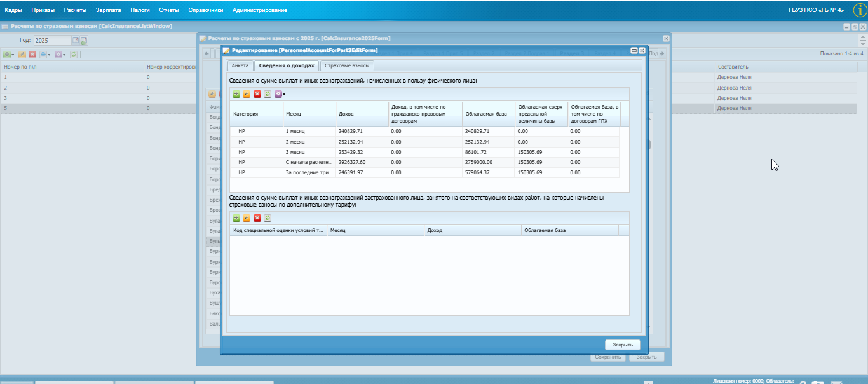The image size is (868, 384).
Task: Delete record in insurance list window toolbar
Action: point(32,55)
